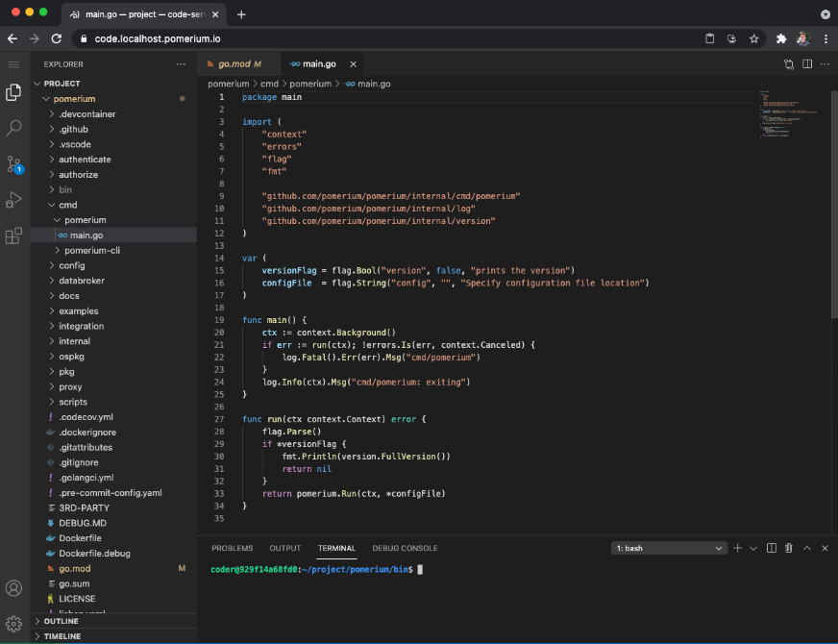Click the browser address bar URL
The height and width of the screenshot is (644, 838).
pos(158,38)
